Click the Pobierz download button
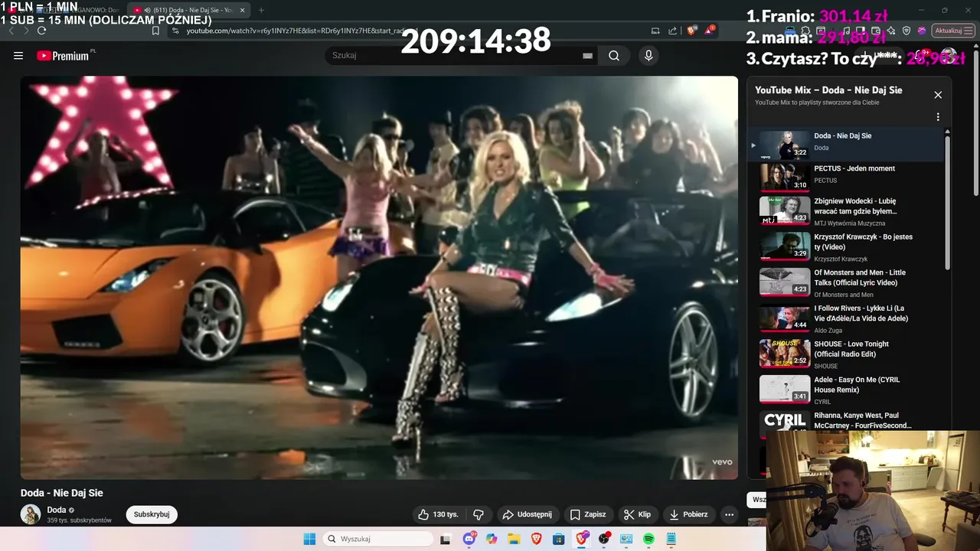This screenshot has width=980, height=551. coord(688,514)
